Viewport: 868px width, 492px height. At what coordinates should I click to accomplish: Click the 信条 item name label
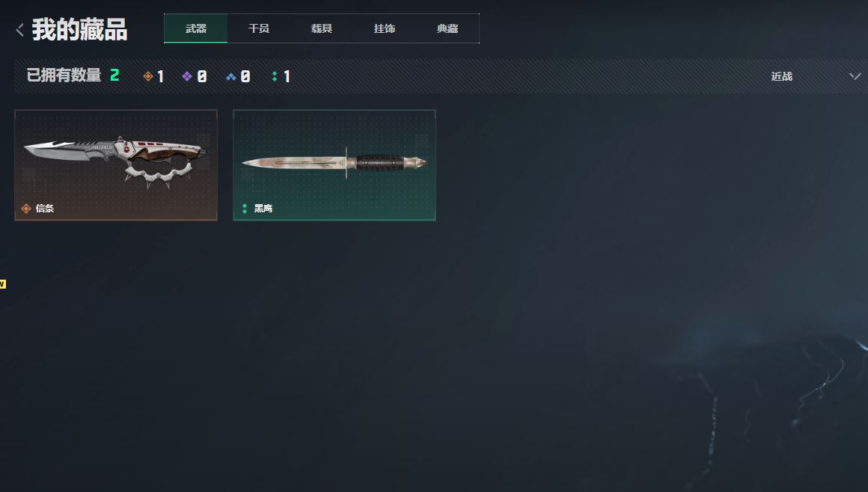(45, 209)
